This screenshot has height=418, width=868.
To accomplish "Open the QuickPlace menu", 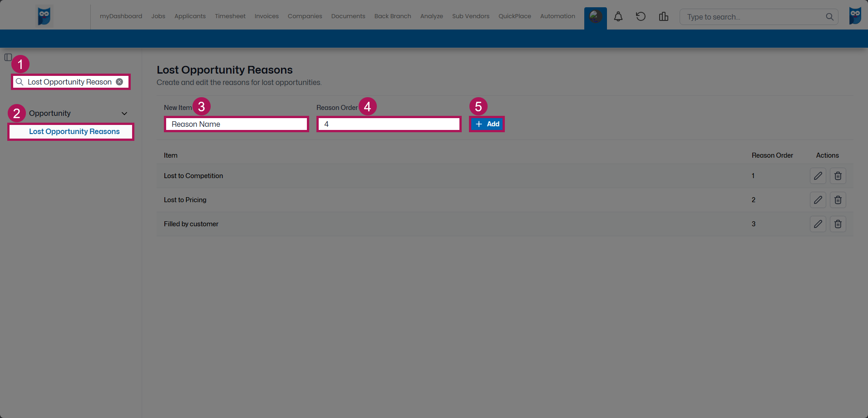I will tap(514, 16).
